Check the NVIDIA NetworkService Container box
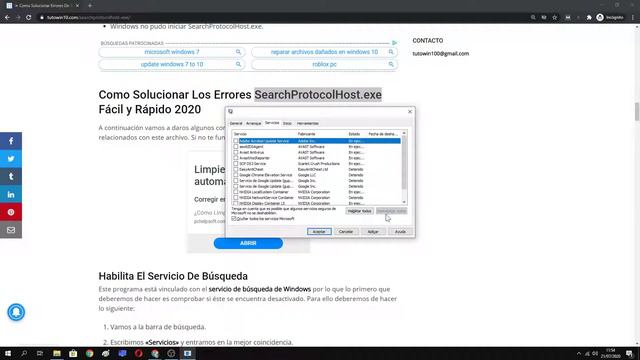The width and height of the screenshot is (640, 360). click(x=236, y=198)
